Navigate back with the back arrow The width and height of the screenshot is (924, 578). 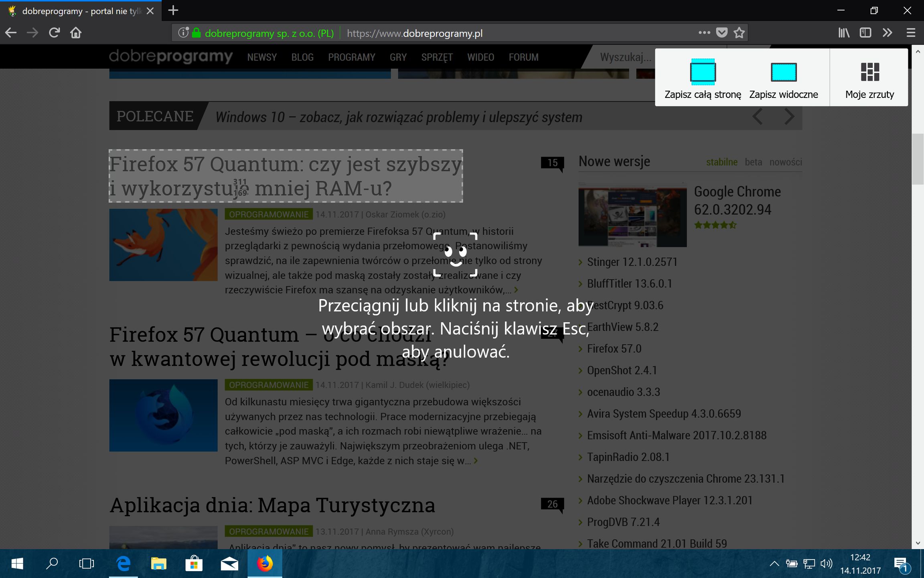[11, 33]
